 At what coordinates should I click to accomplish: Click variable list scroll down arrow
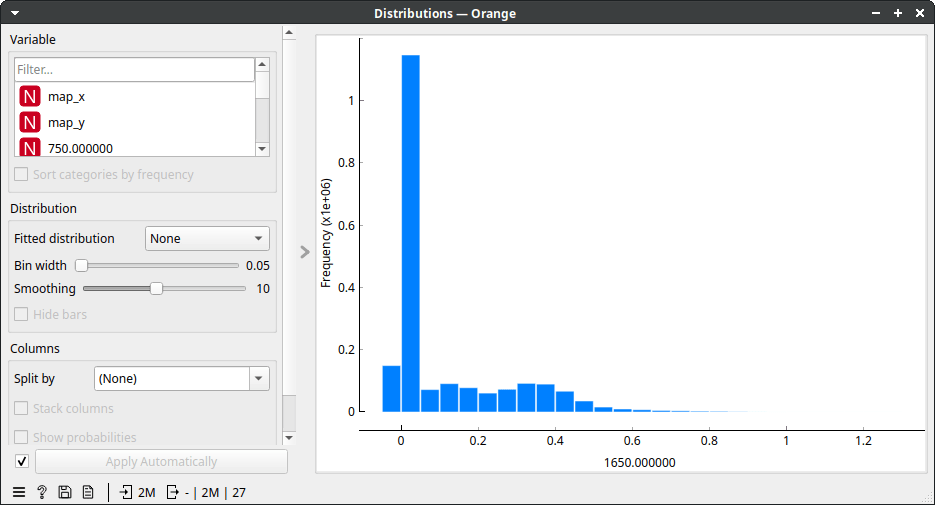coord(262,149)
